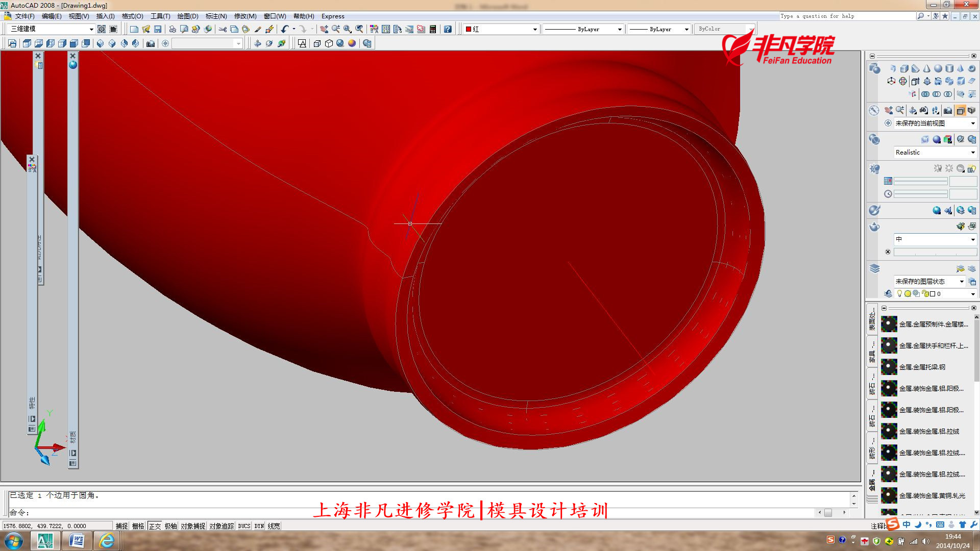Screen dimensions: 980x551
Task: Click the Union boolean icon in dashboard
Action: coord(925,94)
